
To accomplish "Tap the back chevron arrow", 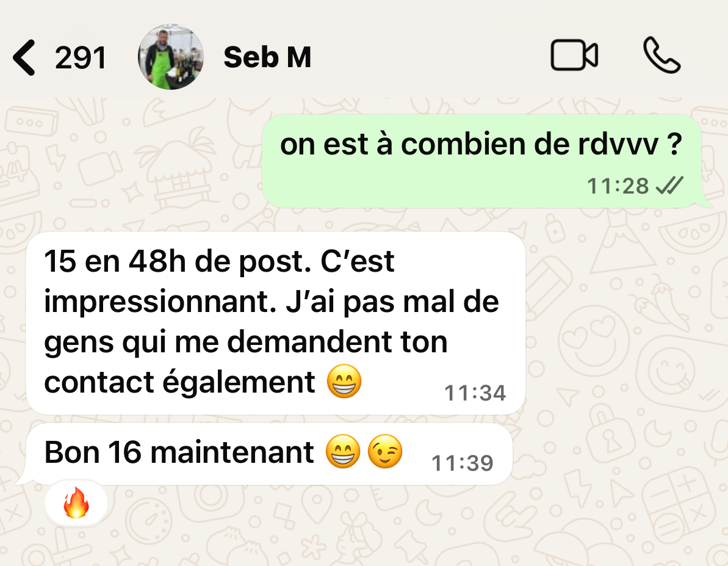I will point(24,57).
